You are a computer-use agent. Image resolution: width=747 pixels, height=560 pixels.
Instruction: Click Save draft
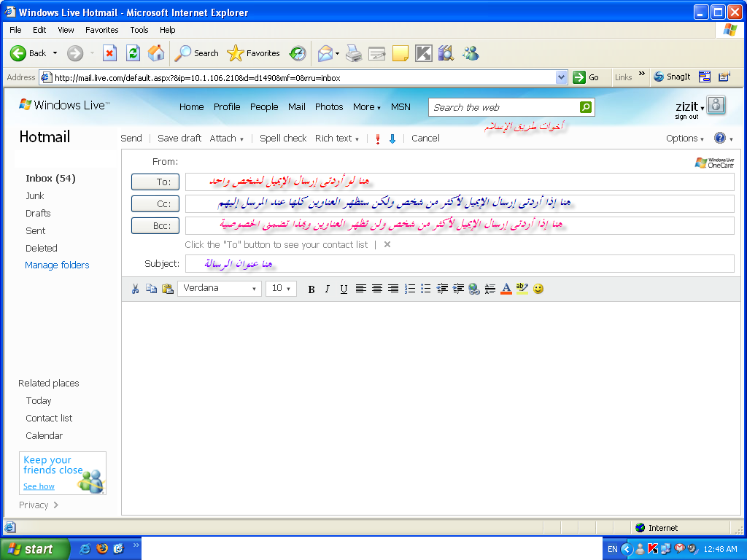pos(179,138)
